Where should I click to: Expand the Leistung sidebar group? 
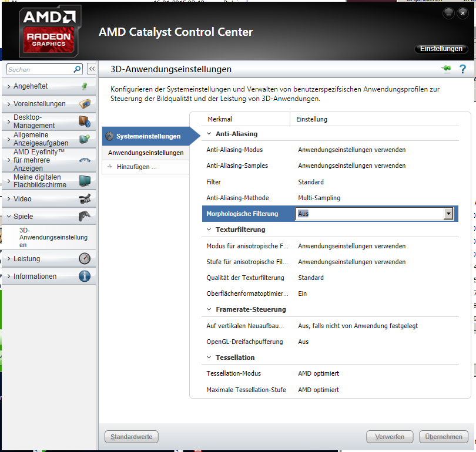click(x=9, y=259)
